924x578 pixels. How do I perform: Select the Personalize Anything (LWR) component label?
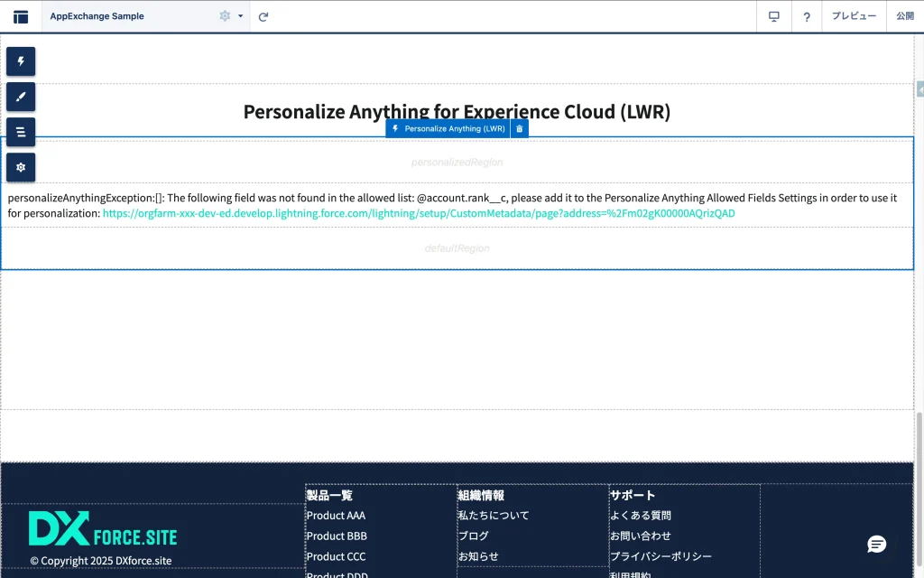[x=448, y=129]
